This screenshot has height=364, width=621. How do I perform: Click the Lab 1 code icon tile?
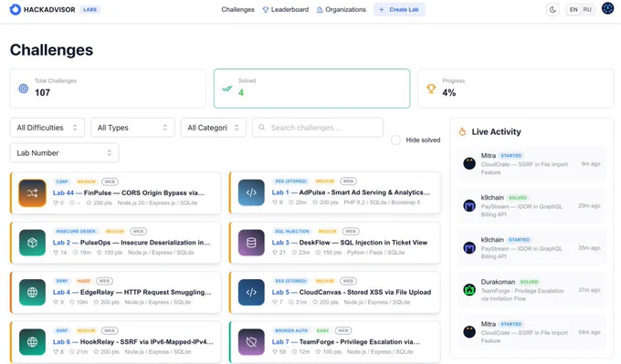coord(251,192)
